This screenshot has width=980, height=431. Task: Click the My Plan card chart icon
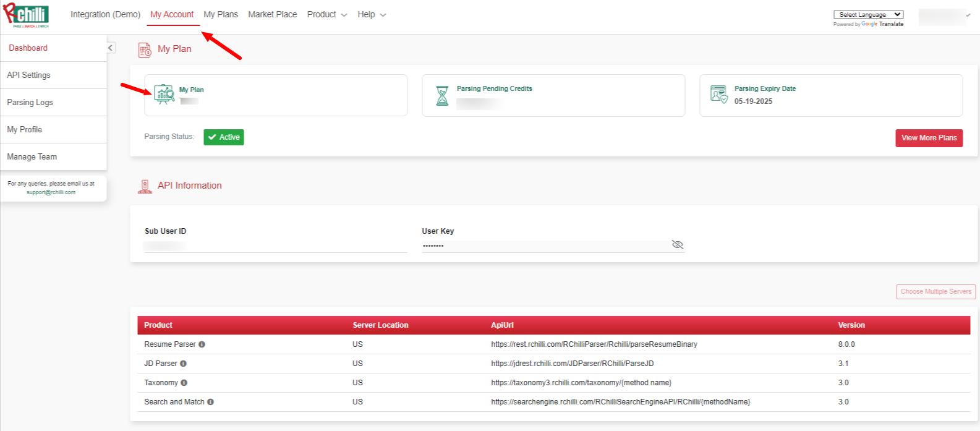[164, 94]
